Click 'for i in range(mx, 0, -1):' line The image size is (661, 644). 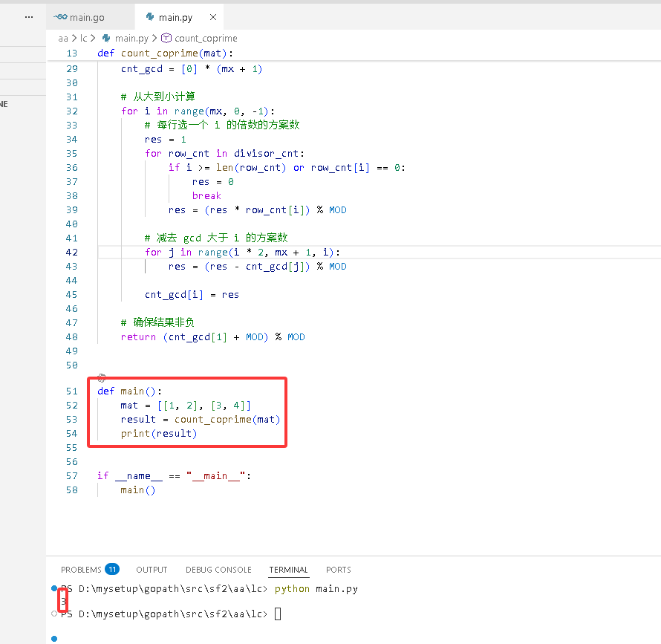pos(198,111)
